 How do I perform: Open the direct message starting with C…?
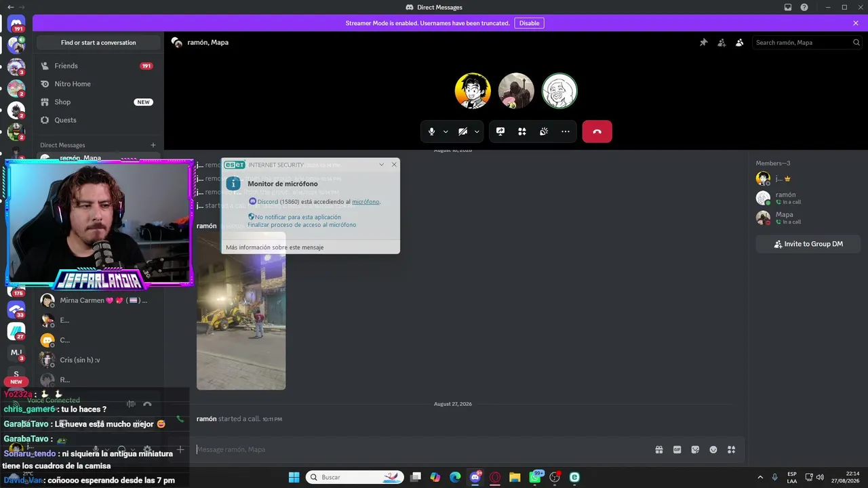point(98,340)
